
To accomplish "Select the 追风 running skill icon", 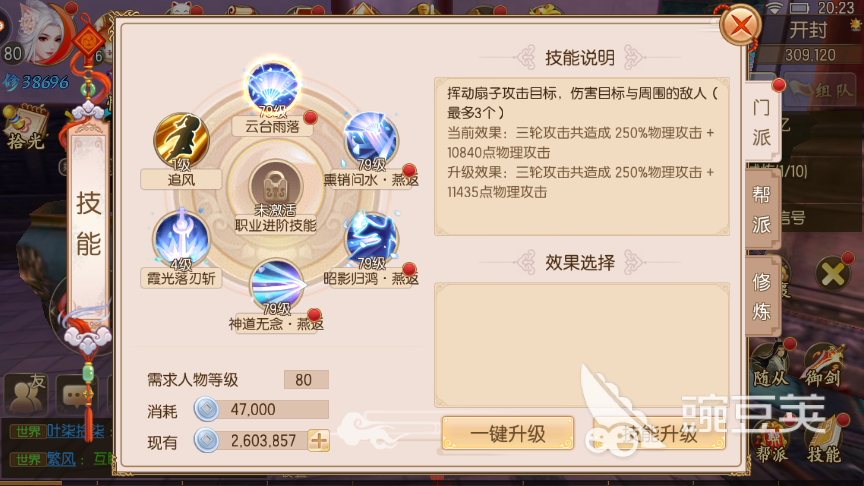I will coord(181,140).
